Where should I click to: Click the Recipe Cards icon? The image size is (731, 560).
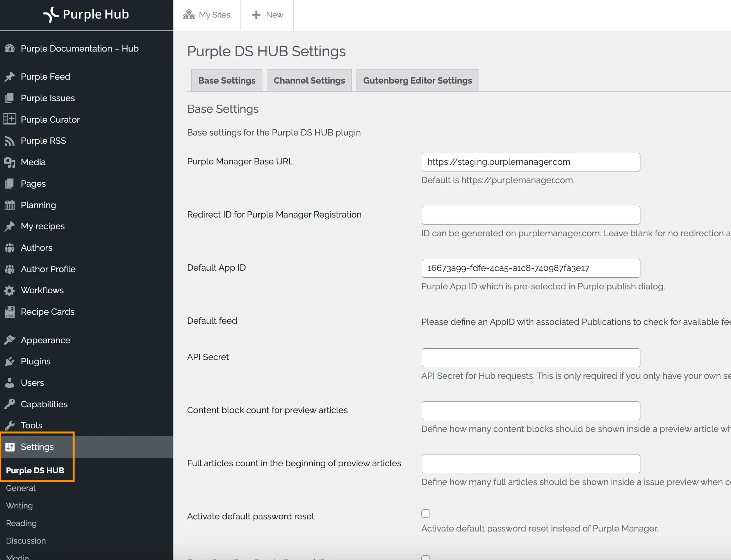tap(10, 312)
